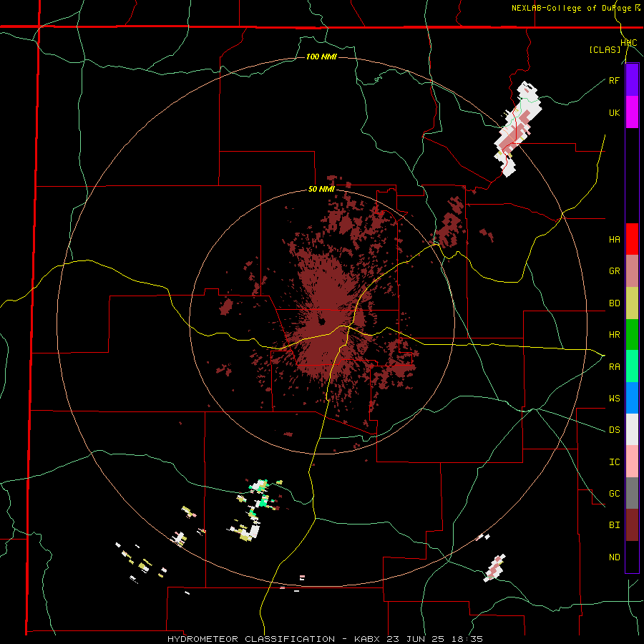Click the HHC product label
Image resolution: width=644 pixels, height=644 pixels.
[628, 43]
